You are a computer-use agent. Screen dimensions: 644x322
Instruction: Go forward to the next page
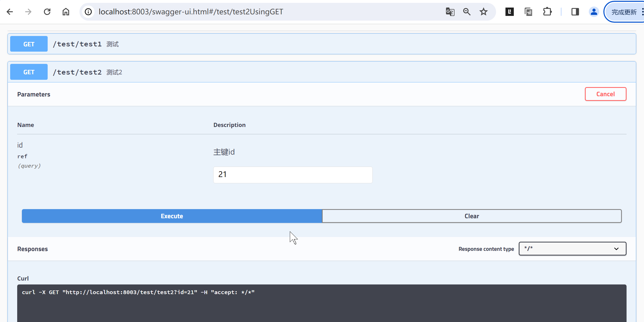tap(28, 12)
